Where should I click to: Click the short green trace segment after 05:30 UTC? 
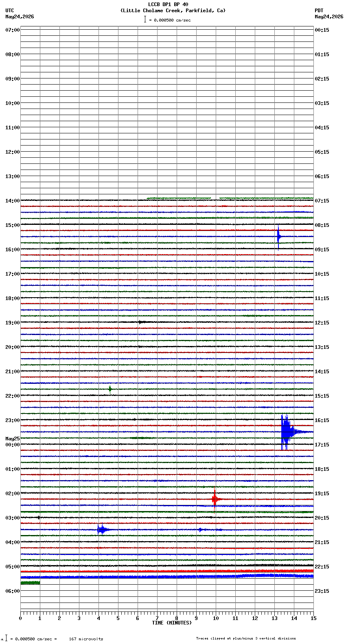(30, 583)
